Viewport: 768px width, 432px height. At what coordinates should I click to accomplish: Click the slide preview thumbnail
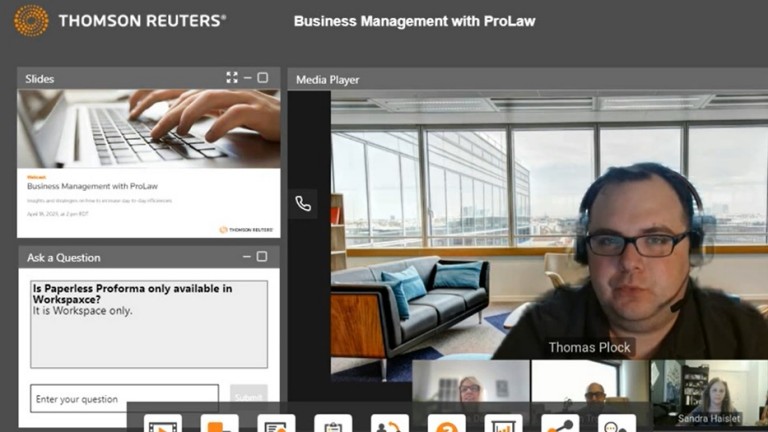(148, 163)
